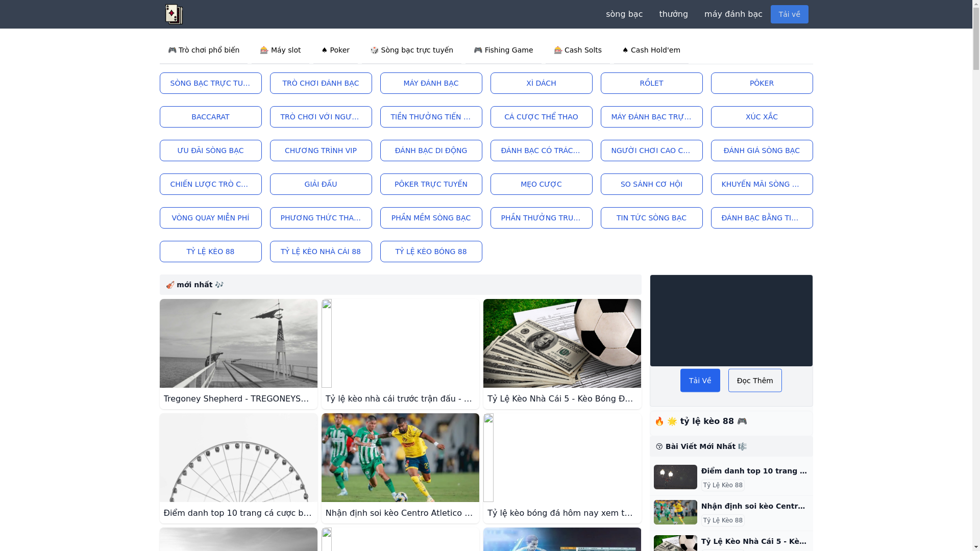980x551 pixels.
Task: Click the dark sidebar banner area
Action: coord(731,320)
